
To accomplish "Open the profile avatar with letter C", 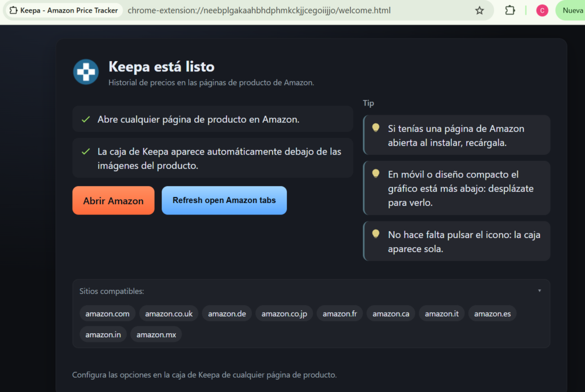I will point(542,10).
